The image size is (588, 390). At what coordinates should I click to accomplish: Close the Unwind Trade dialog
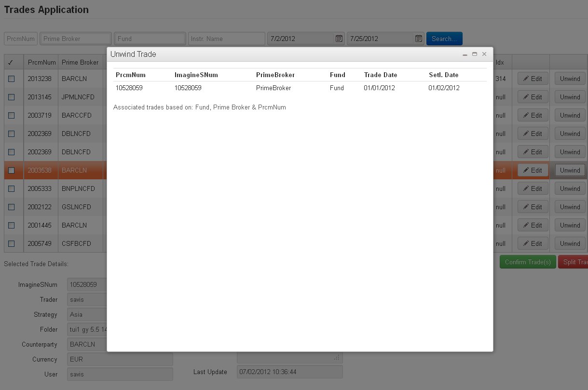coord(484,54)
